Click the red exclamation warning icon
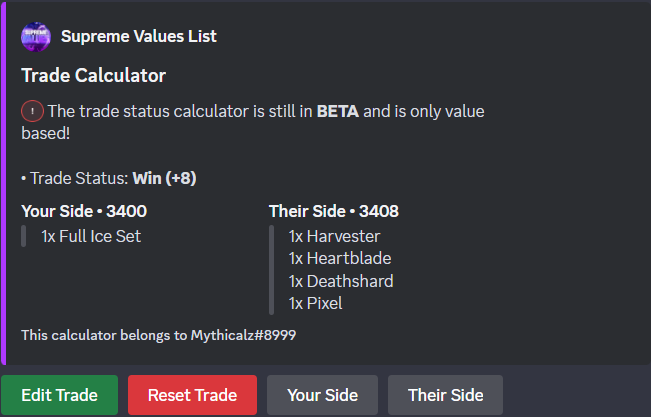The image size is (651, 417). click(32, 112)
